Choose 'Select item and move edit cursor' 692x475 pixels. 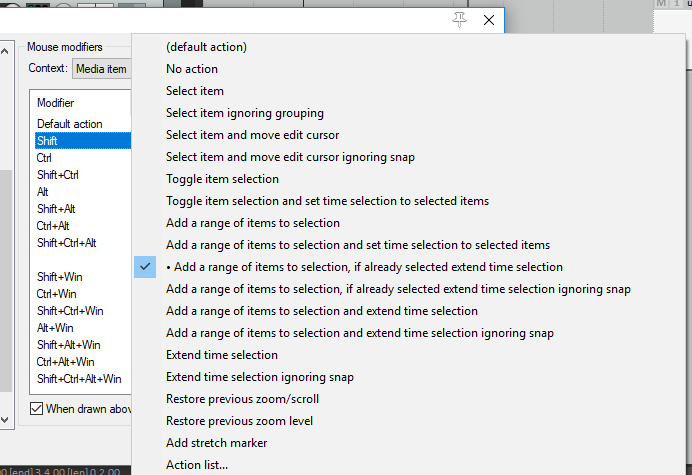[253, 135]
